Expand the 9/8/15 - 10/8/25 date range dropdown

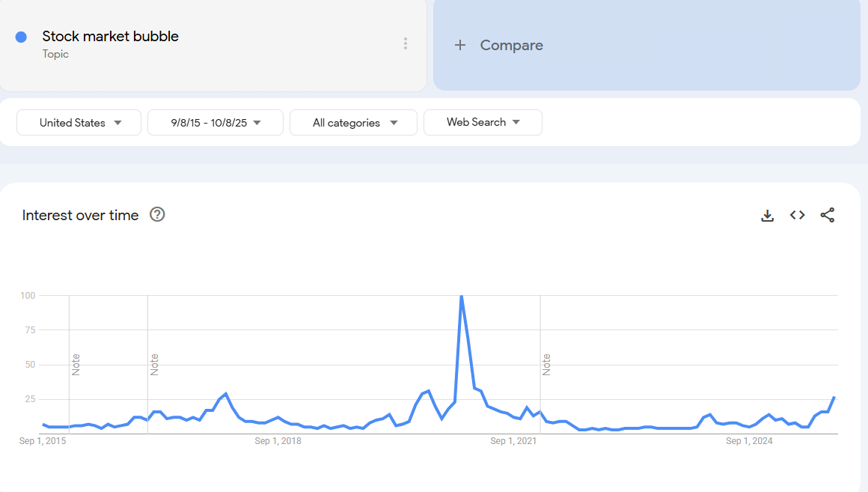[x=216, y=123]
